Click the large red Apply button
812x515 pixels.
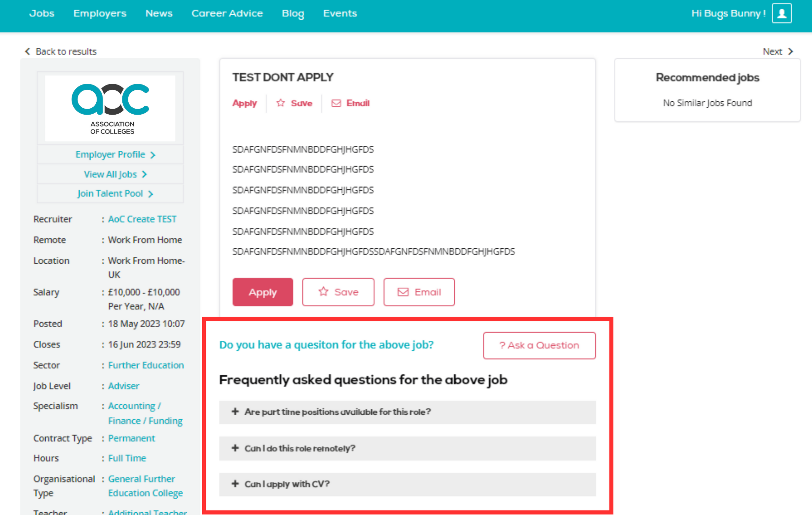coord(263,292)
